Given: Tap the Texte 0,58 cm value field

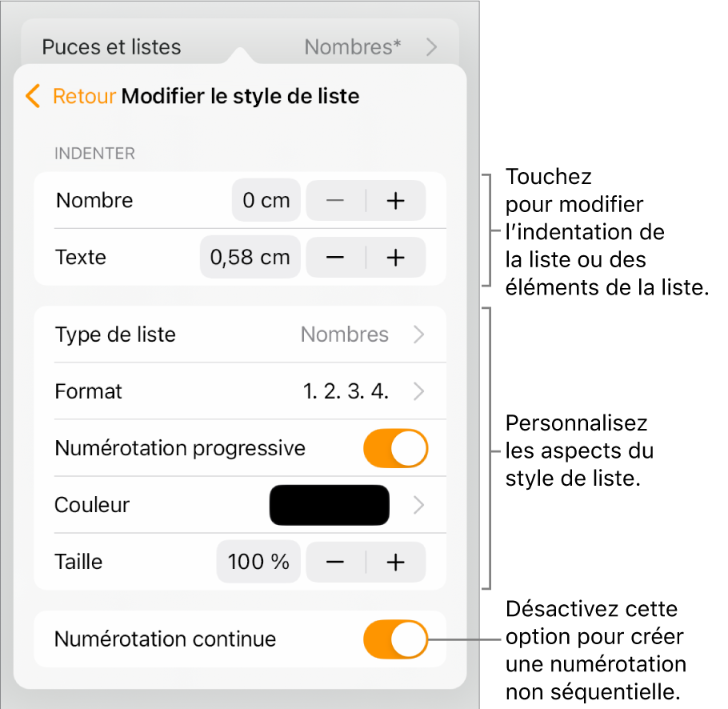Looking at the screenshot, I should (250, 258).
